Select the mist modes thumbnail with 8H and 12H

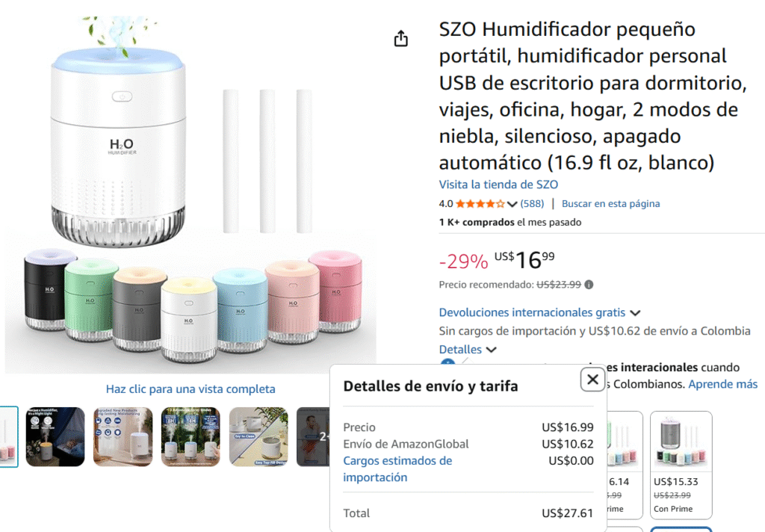[x=191, y=437]
